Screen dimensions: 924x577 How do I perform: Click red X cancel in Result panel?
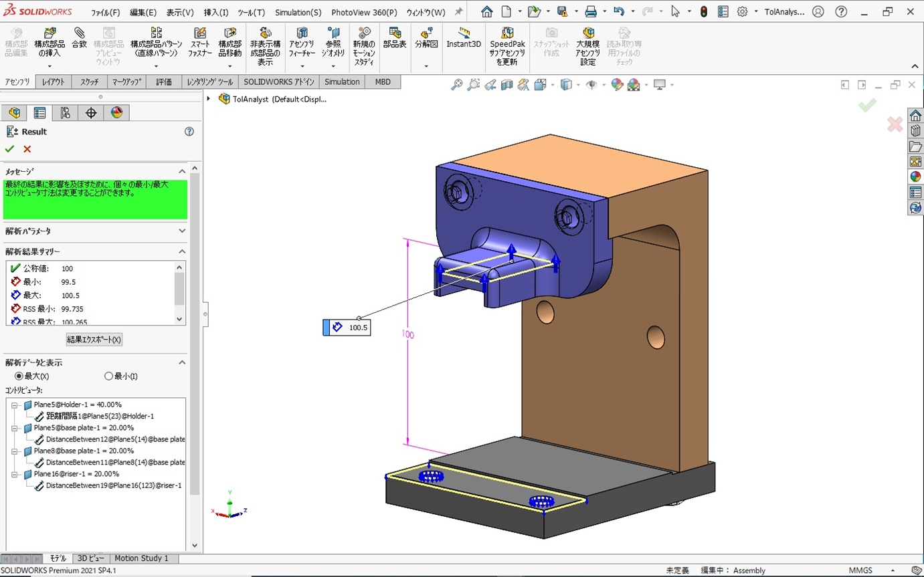point(27,149)
